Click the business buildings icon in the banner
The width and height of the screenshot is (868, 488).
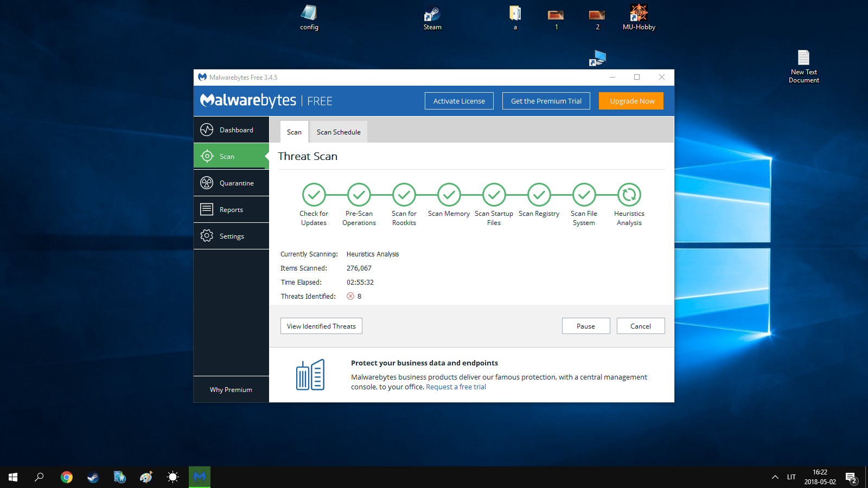click(310, 375)
